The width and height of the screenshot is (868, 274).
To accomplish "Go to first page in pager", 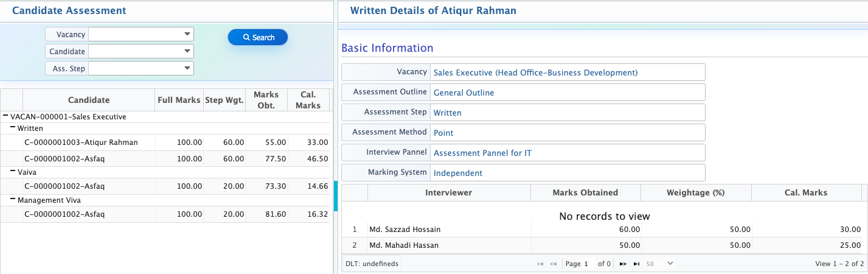I will [540, 264].
